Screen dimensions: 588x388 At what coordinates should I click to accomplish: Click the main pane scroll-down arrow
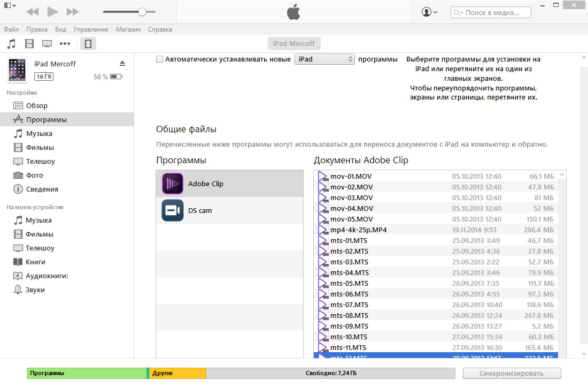(x=584, y=353)
